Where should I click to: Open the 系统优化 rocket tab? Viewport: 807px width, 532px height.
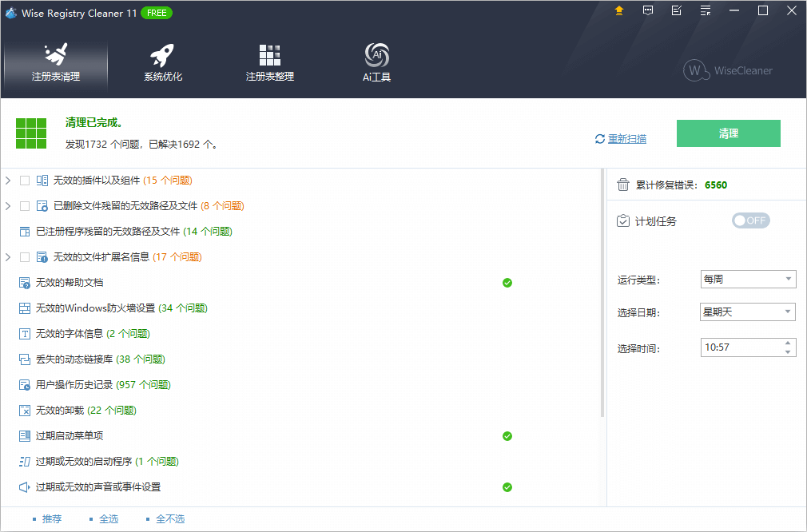(163, 62)
